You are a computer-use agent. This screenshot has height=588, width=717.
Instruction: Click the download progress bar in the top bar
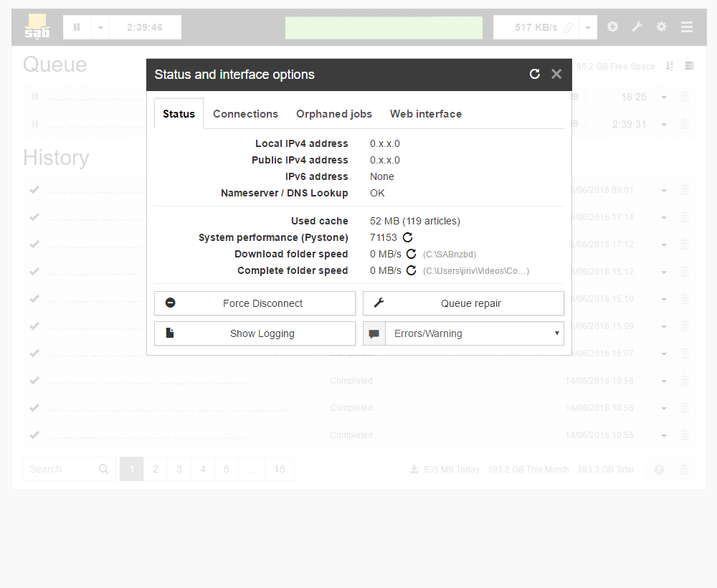(384, 27)
